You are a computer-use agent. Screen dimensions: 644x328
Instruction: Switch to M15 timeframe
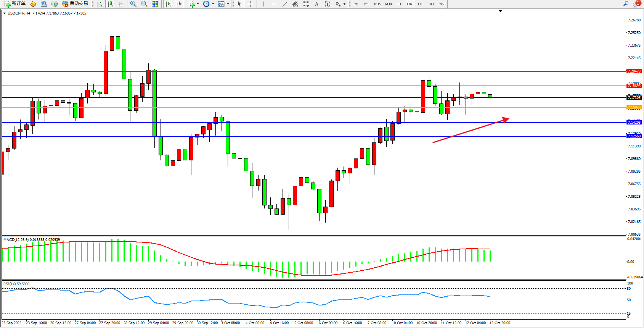[x=377, y=4]
